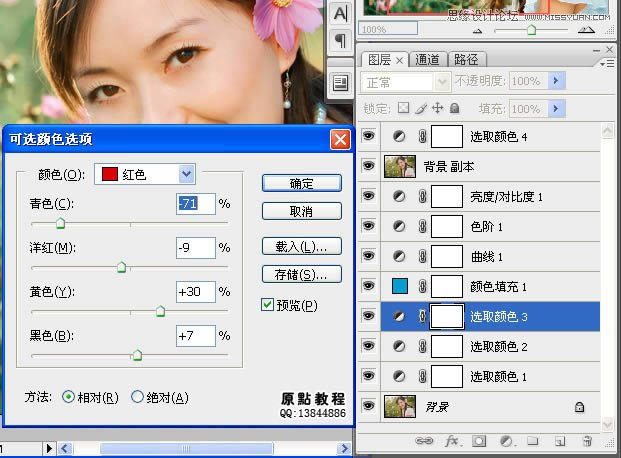
Task: Hide the 颜色填充 1 layer
Action: (367, 287)
